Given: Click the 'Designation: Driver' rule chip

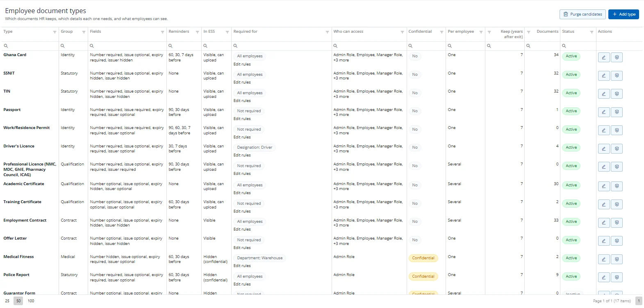Looking at the screenshot, I should click(255, 147).
